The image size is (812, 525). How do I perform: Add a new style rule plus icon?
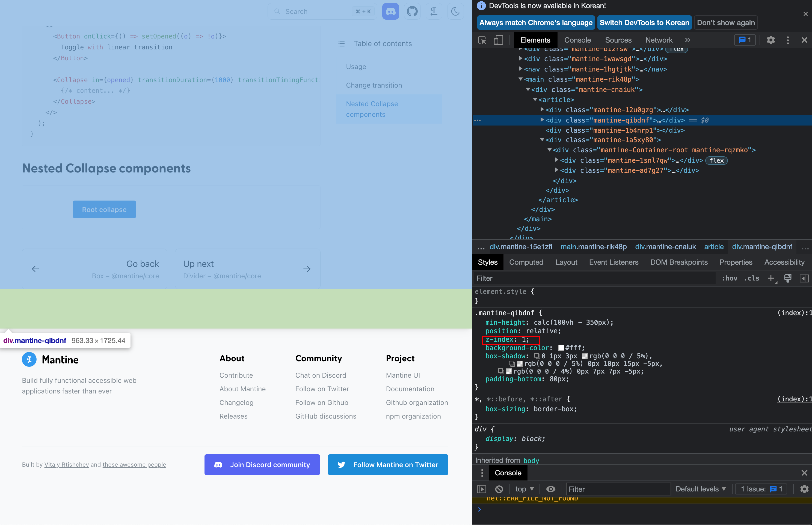click(771, 278)
